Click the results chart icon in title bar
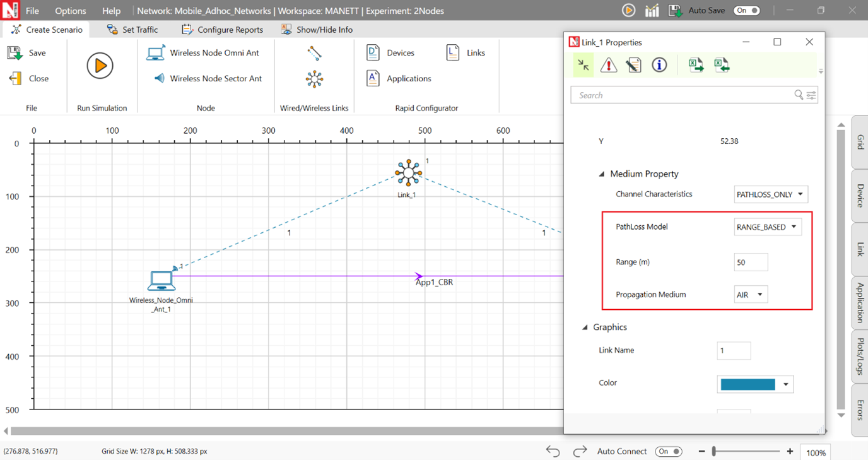Viewport: 868px width, 460px height. [652, 11]
